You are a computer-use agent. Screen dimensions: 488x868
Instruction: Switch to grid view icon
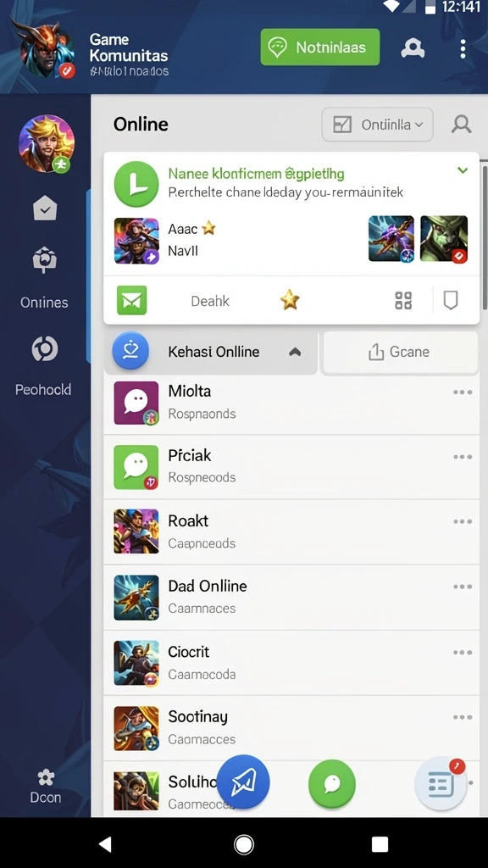tap(403, 301)
